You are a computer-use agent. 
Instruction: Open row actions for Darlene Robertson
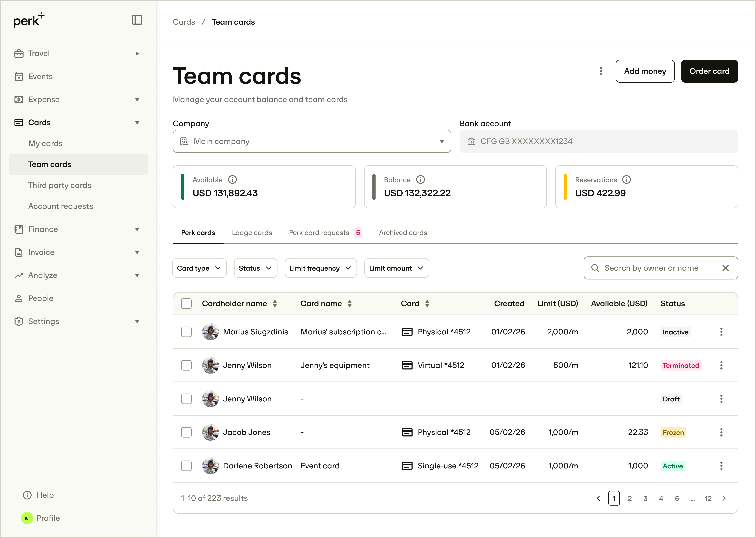click(x=721, y=466)
